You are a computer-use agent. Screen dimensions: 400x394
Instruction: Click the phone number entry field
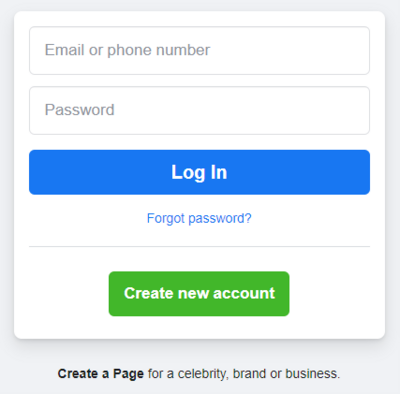point(199,51)
